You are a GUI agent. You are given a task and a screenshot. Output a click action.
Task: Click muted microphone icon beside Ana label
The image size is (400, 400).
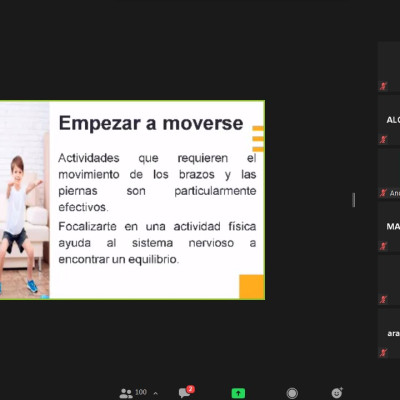point(383,193)
